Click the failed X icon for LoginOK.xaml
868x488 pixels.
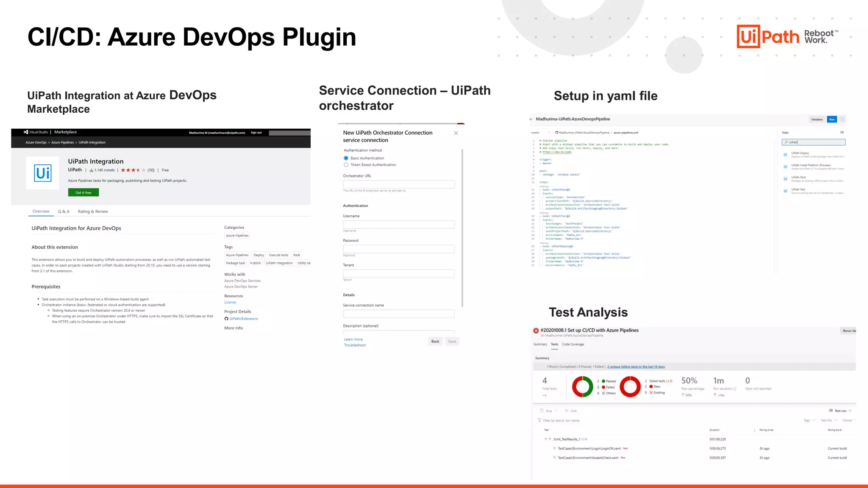click(x=554, y=448)
